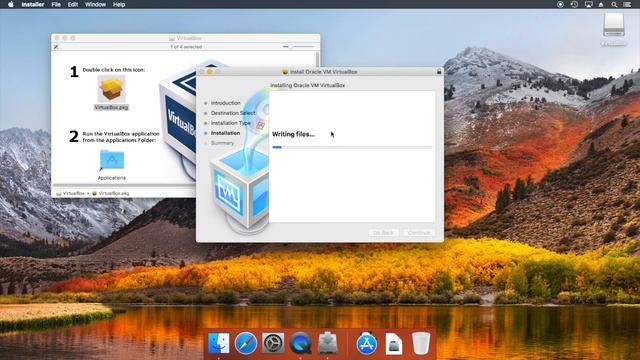Click VirtualBox.pkg in the Finder path bar
The image size is (640, 360).
pos(110,193)
